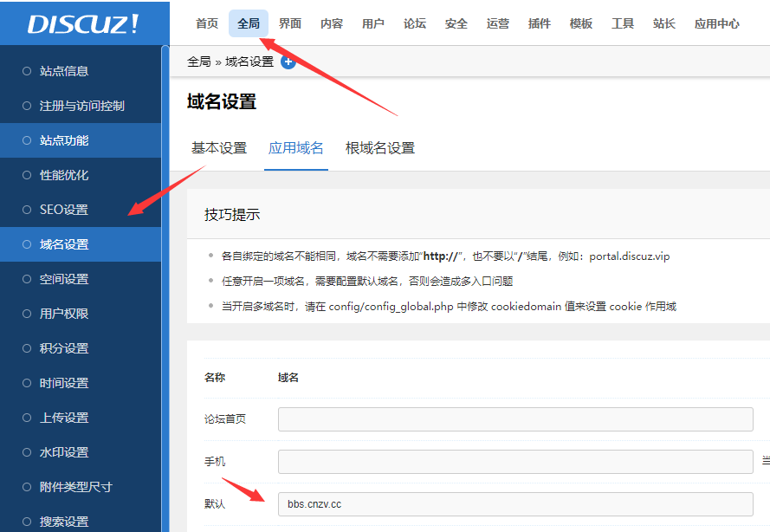Click the DISCUZ! logo

82,23
